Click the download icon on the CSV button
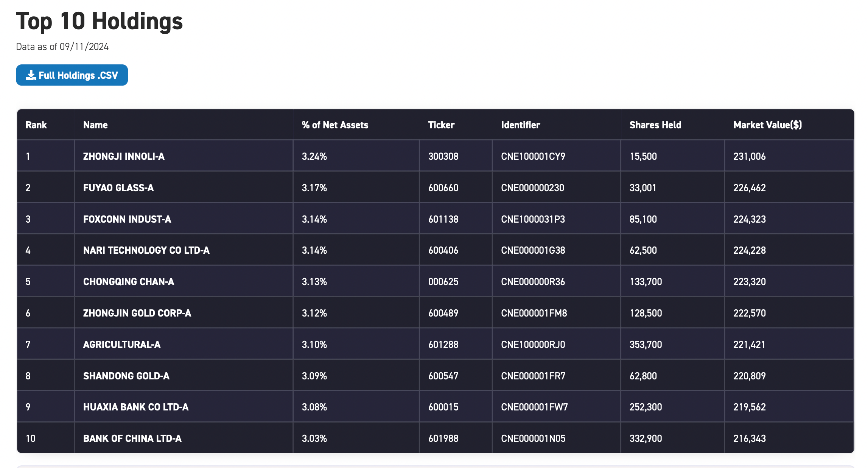The width and height of the screenshot is (868, 468). tap(31, 75)
